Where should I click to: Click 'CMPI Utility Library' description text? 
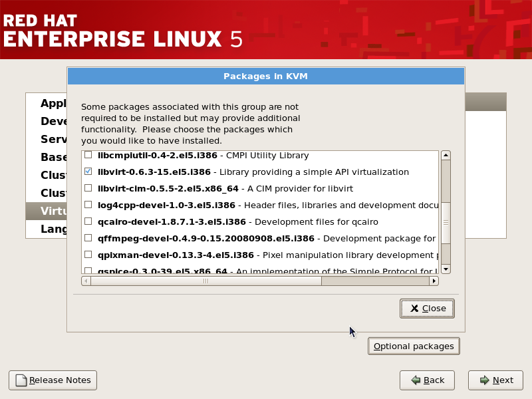click(x=267, y=156)
